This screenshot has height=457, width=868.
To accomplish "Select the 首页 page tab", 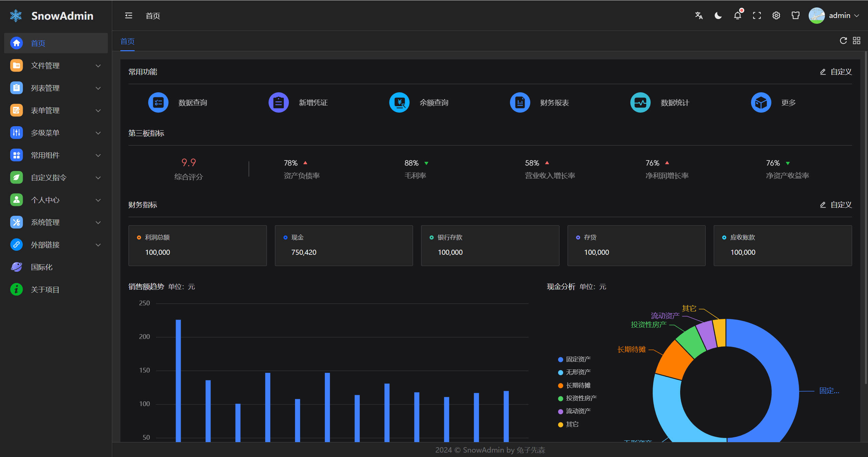I will coord(127,41).
